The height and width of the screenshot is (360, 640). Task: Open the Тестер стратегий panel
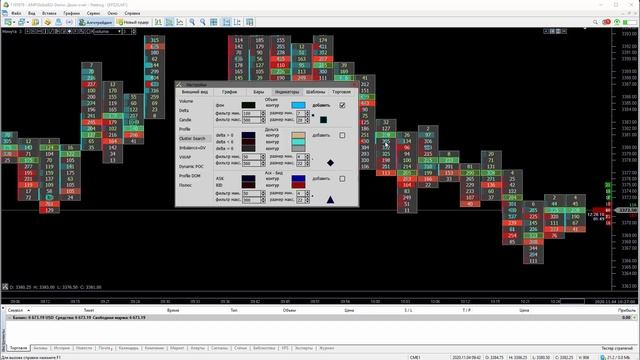tap(617, 348)
